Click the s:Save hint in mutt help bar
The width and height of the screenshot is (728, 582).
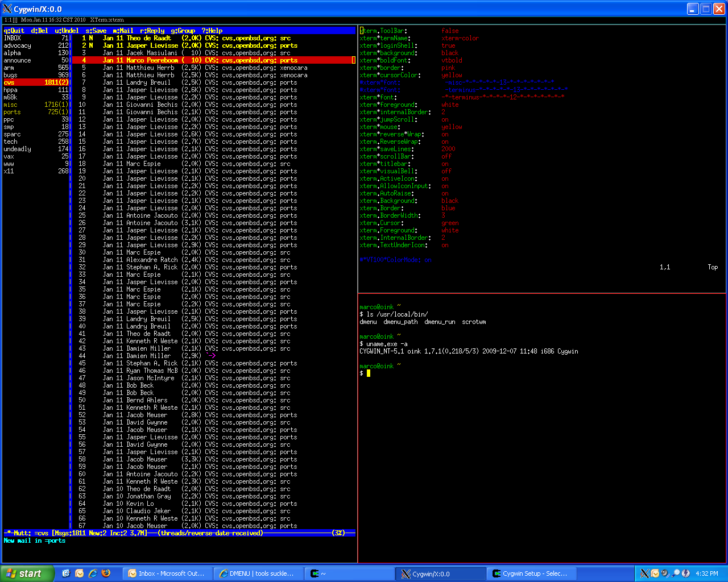96,31
